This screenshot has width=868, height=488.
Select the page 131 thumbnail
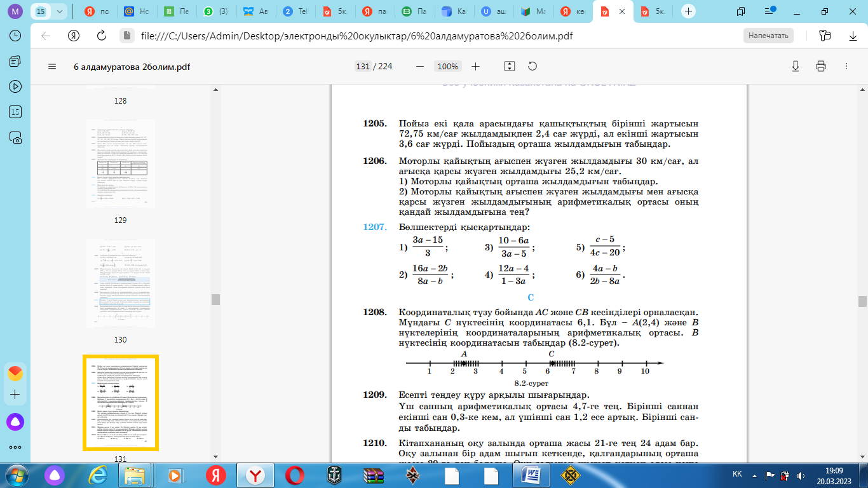pos(121,403)
